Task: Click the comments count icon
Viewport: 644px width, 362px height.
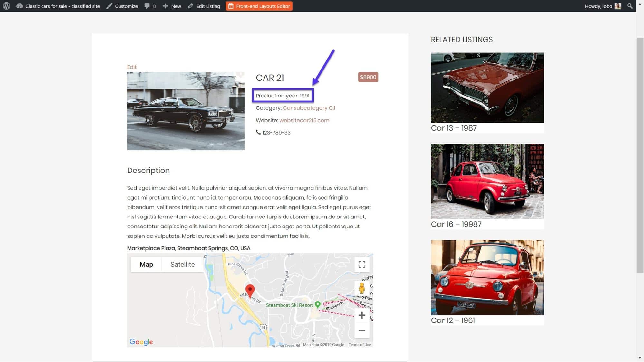Action: tap(150, 6)
